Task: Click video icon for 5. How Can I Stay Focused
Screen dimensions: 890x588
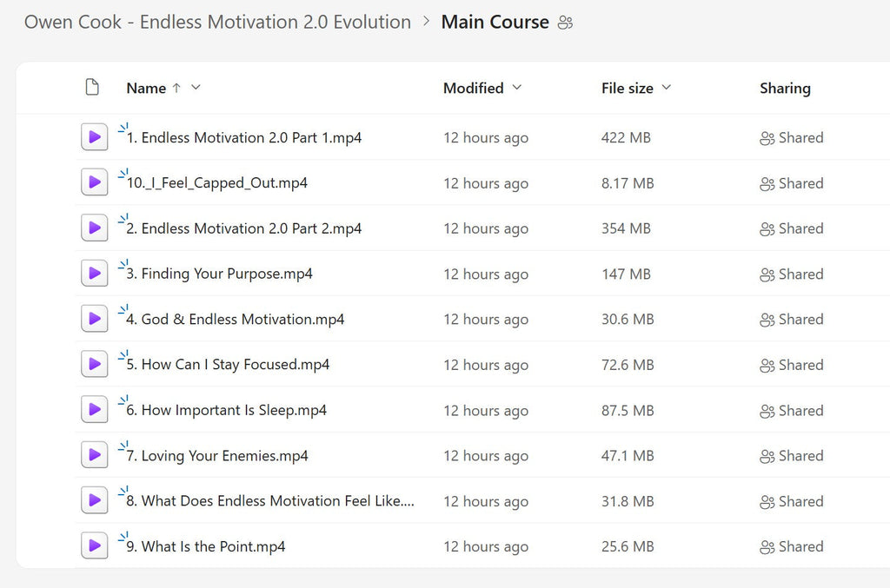Action: click(x=94, y=364)
